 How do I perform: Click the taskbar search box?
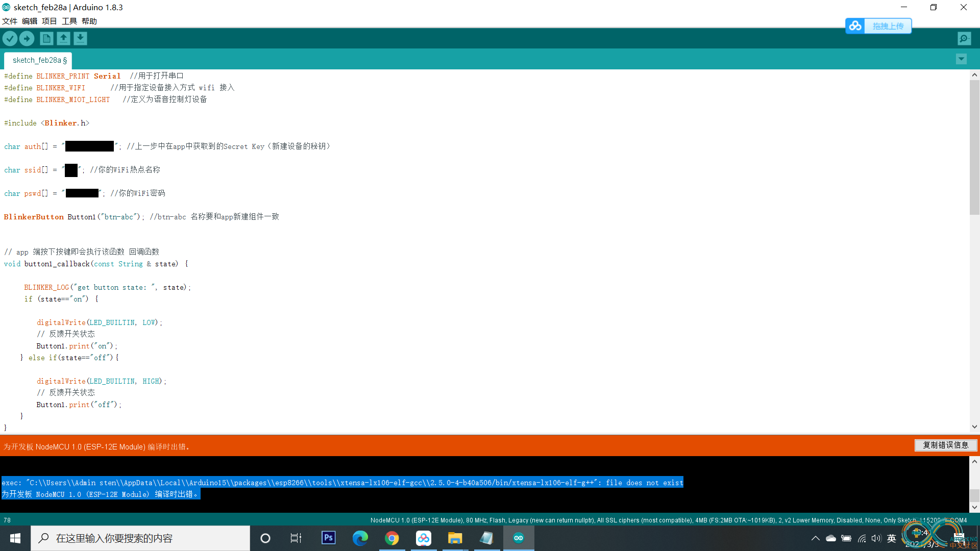point(140,538)
